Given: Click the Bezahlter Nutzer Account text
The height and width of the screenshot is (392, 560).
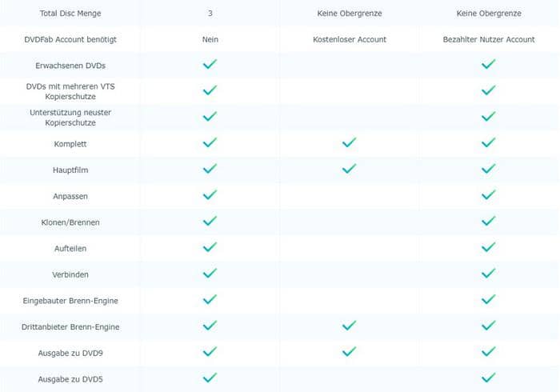Looking at the screenshot, I should pyautogui.click(x=489, y=39).
